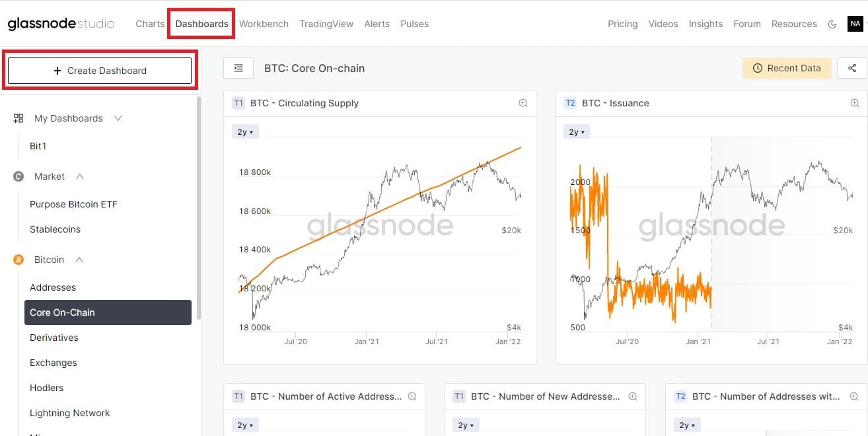Screen dimensions: 868x436
Task: Open the Workbench tab
Action: click(x=264, y=24)
